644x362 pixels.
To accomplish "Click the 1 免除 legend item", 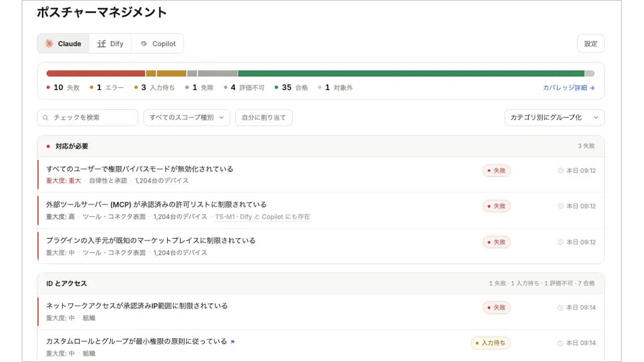I will pos(199,87).
